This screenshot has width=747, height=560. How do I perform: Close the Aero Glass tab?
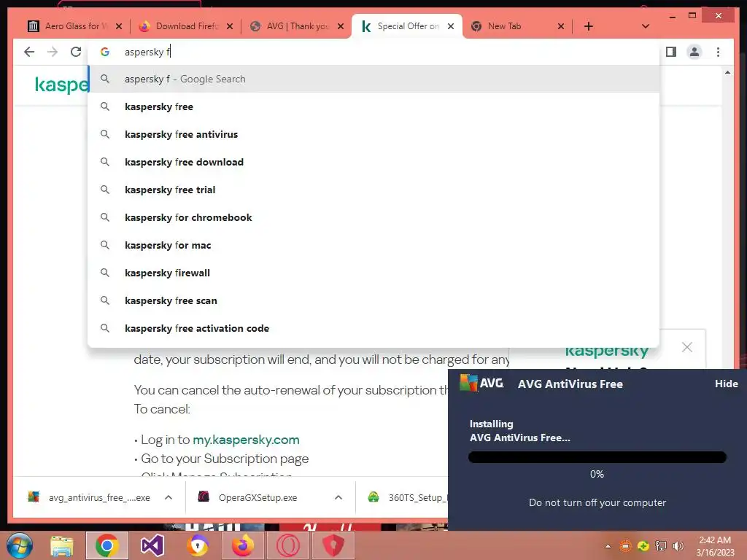119,26
